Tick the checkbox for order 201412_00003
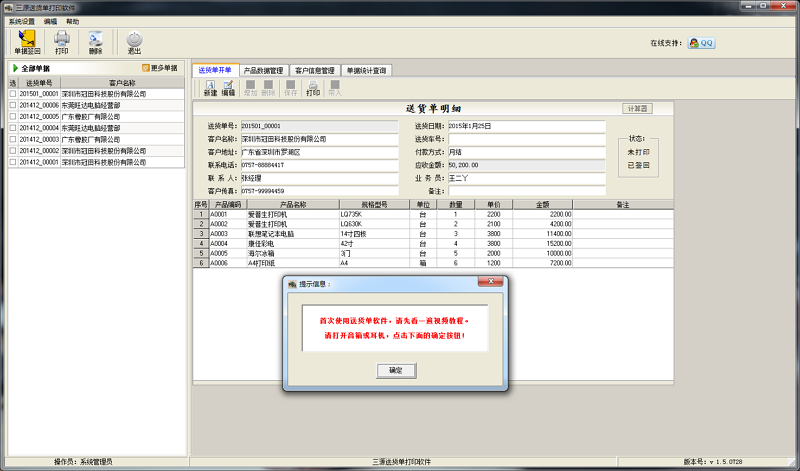800x471 pixels. point(13,139)
